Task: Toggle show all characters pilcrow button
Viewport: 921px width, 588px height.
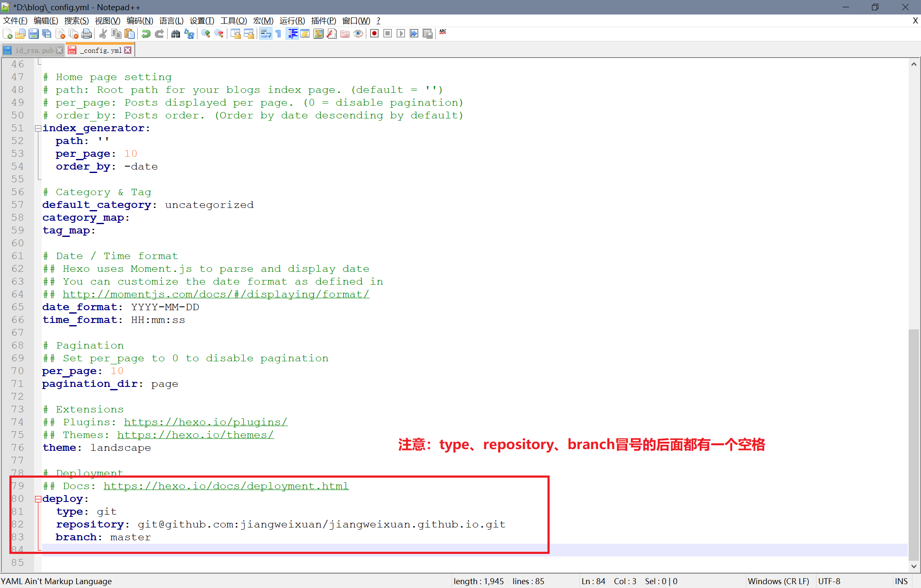Action: point(278,34)
